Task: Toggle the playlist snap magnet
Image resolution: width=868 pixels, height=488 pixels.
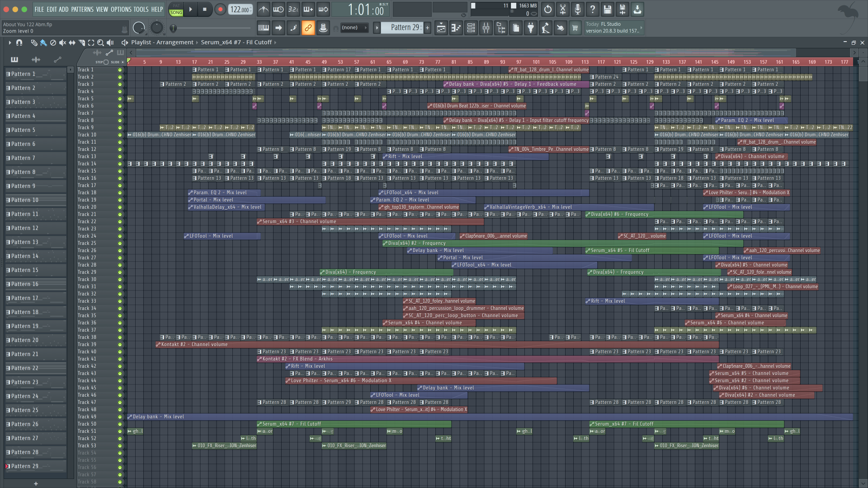Action: pos(19,42)
